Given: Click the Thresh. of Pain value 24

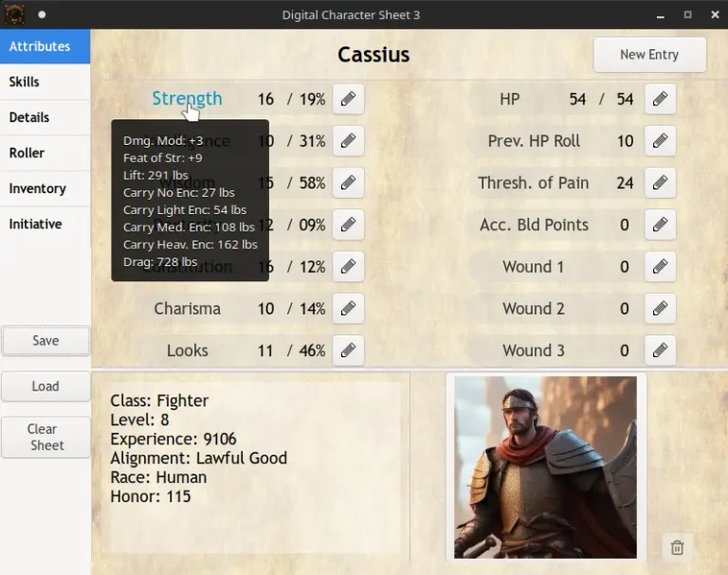Looking at the screenshot, I should pyautogui.click(x=625, y=183).
